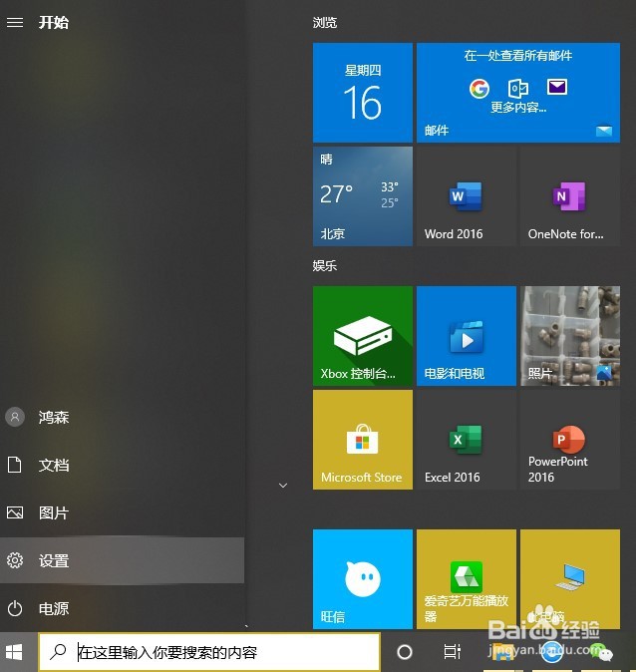Screen dimensions: 636x672
Task: Open Task View on taskbar
Action: tap(453, 652)
